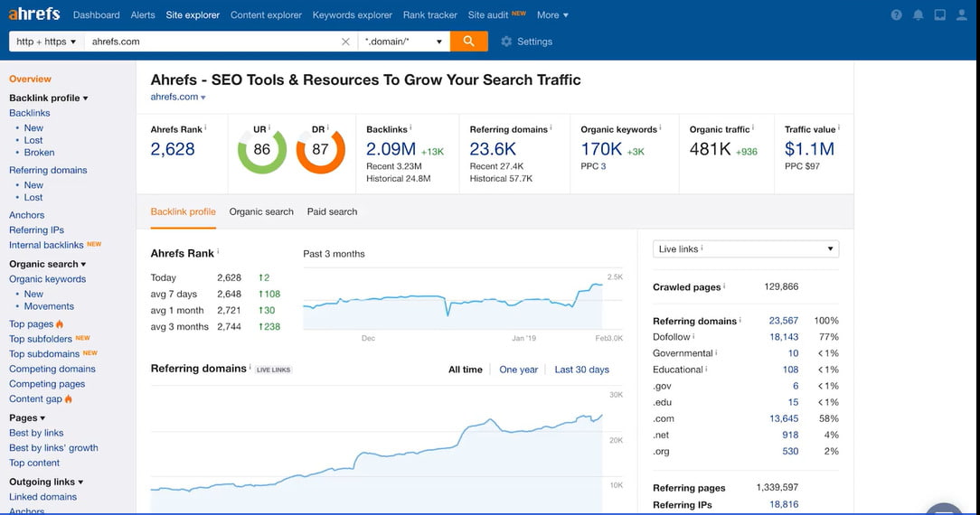Switch to the Organic search tab
This screenshot has width=980, height=515.
pos(261,211)
